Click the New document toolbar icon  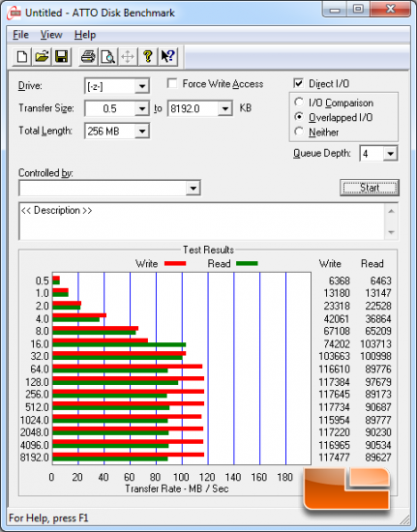click(22, 56)
